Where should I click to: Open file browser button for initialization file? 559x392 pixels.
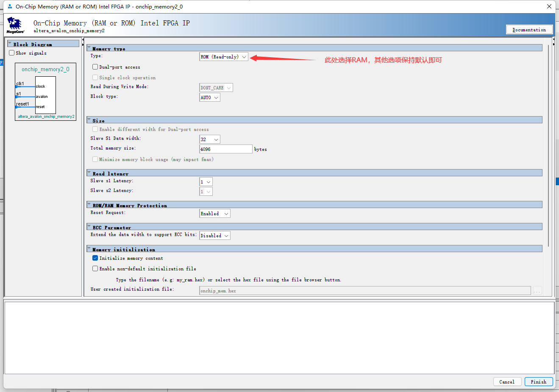[x=537, y=291]
